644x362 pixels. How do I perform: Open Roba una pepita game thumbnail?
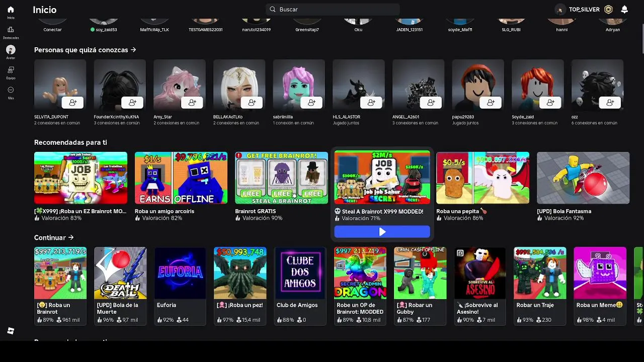pos(482,178)
